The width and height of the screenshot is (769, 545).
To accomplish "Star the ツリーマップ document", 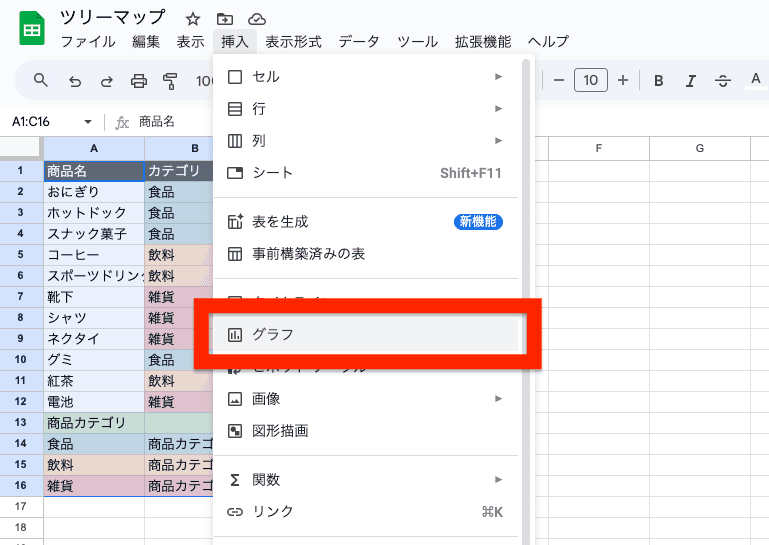I will point(193,19).
